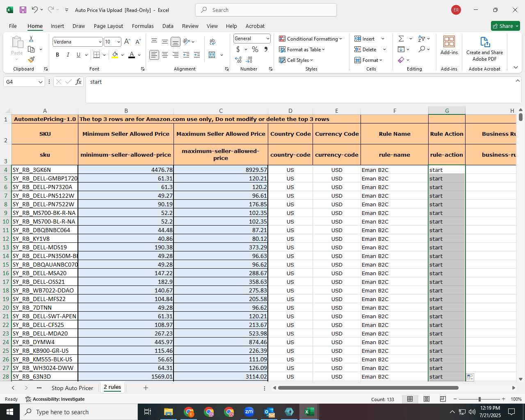This screenshot has width=525, height=420.
Task: Click the Paste button
Action: tap(17, 46)
